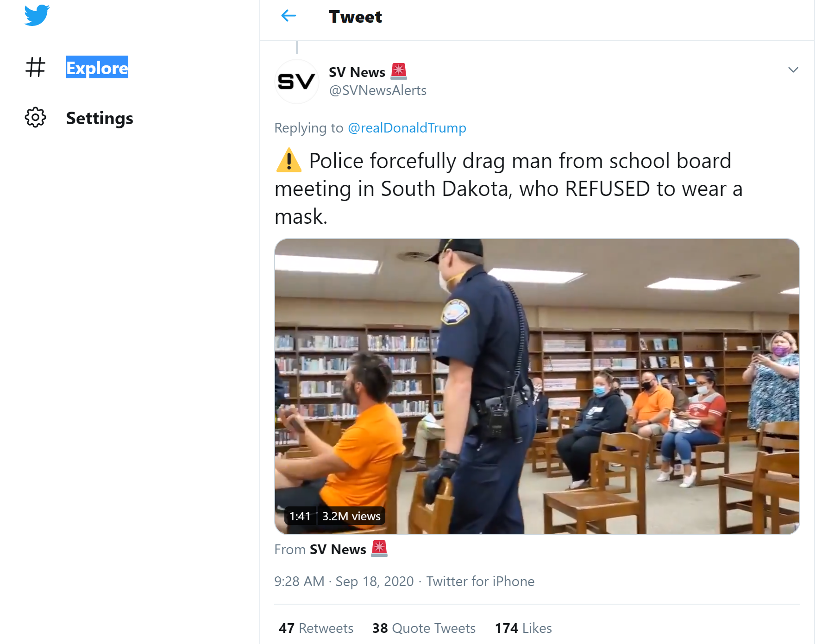Click the Explore hashtag icon
This screenshot has height=644, width=816.
tap(35, 67)
